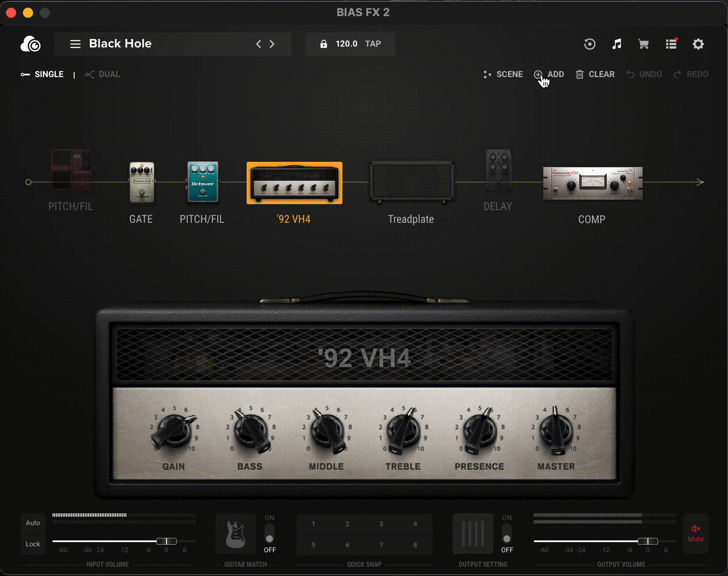Open the preset list hamburger menu

coord(75,44)
